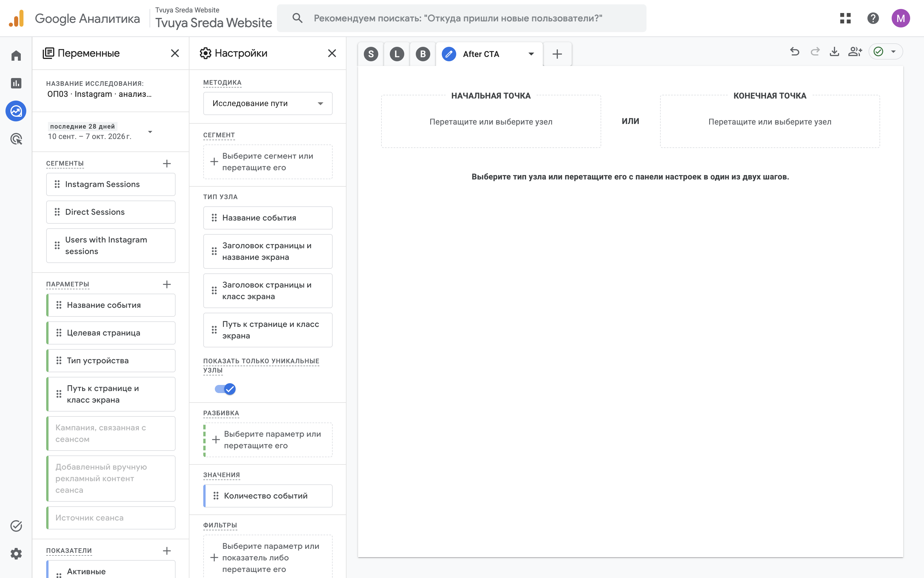Add a new metric in Показатели
Image resolution: width=924 pixels, height=578 pixels.
(167, 551)
